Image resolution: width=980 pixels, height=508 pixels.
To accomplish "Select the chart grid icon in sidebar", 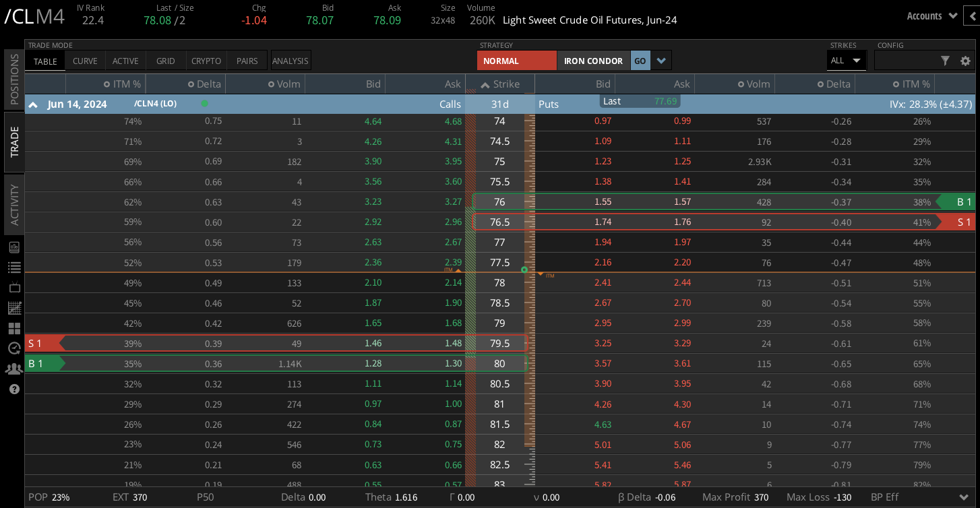I will (x=13, y=308).
